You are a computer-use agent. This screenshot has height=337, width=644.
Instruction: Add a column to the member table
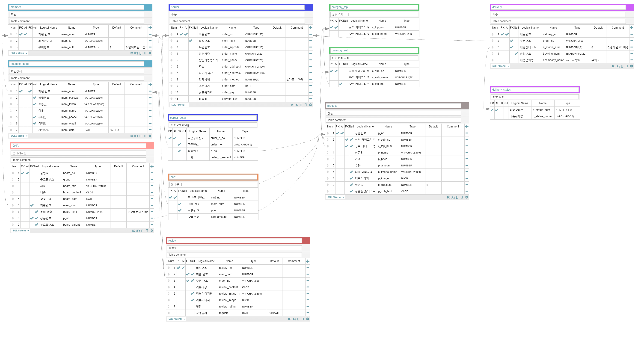(x=150, y=28)
